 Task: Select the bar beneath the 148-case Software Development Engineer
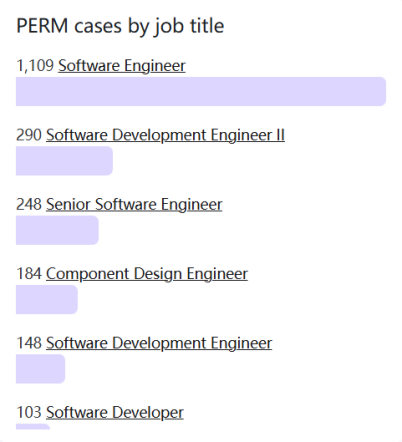tap(40, 369)
